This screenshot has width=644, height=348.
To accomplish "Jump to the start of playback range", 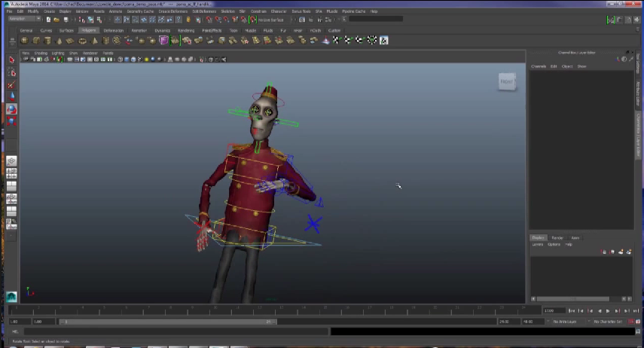I will point(572,310).
